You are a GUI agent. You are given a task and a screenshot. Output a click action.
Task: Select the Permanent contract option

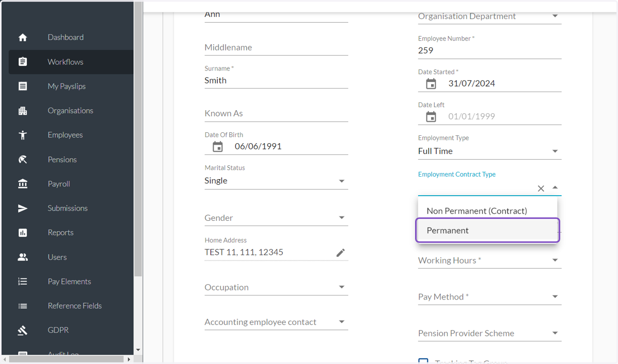click(487, 230)
